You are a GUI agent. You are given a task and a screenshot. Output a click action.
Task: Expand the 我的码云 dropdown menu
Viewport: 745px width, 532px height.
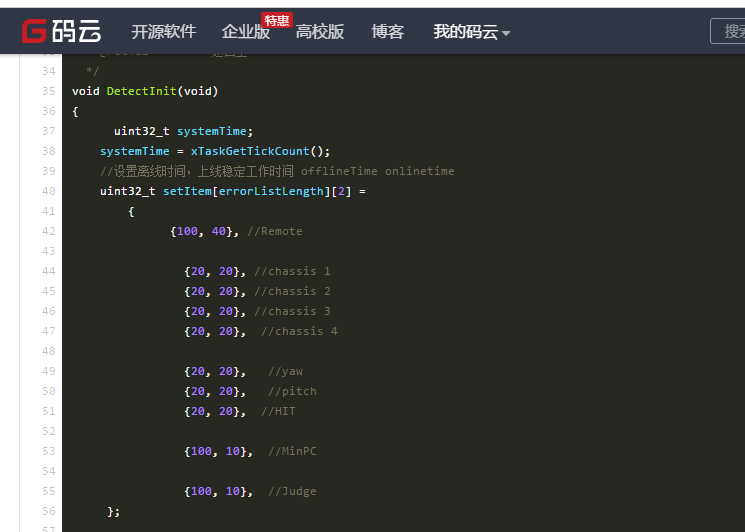click(x=471, y=32)
